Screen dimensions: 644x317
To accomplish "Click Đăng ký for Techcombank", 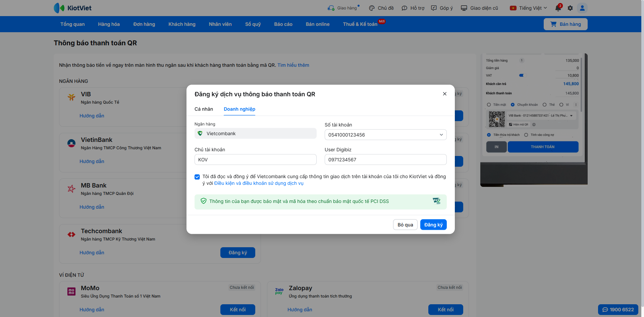I will (x=238, y=253).
